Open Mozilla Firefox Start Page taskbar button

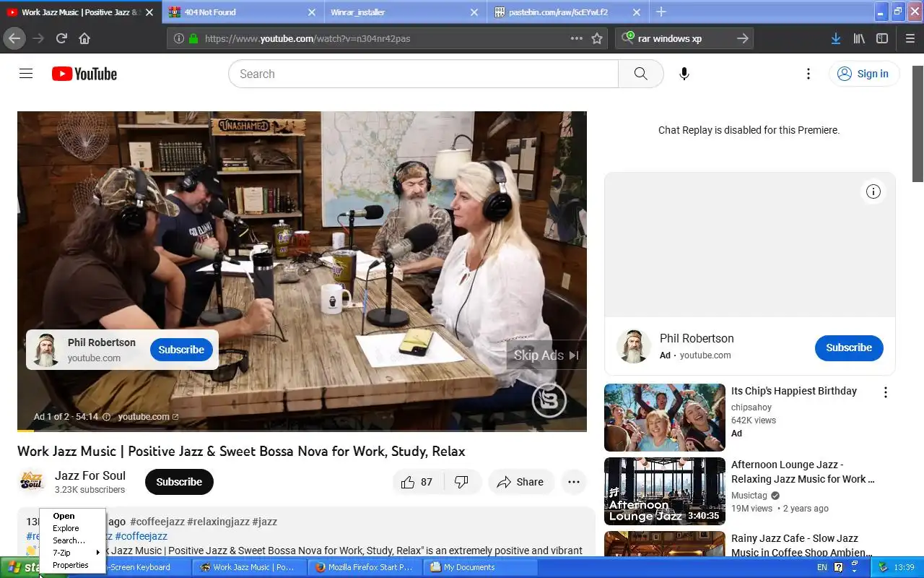pos(365,567)
